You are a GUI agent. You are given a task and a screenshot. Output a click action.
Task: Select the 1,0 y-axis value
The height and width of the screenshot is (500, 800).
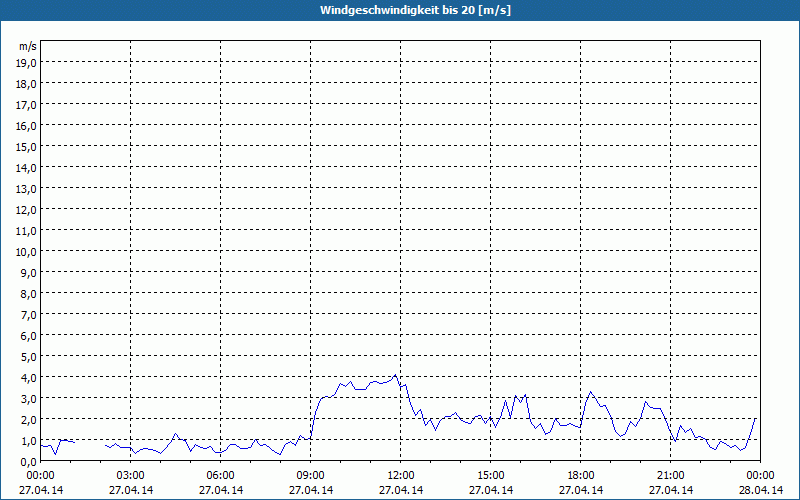[x=30, y=441]
